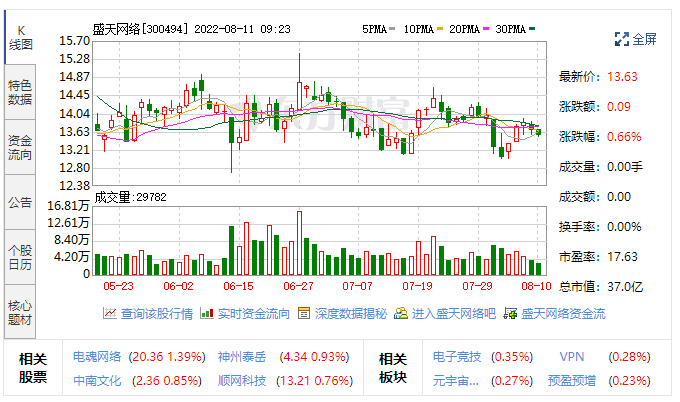Open the VPN sector link

point(572,357)
